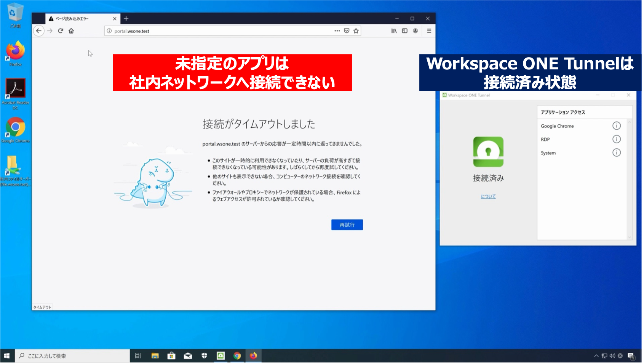The image size is (644, 363).
Task: Open Firefox account icon
Action: tap(415, 31)
